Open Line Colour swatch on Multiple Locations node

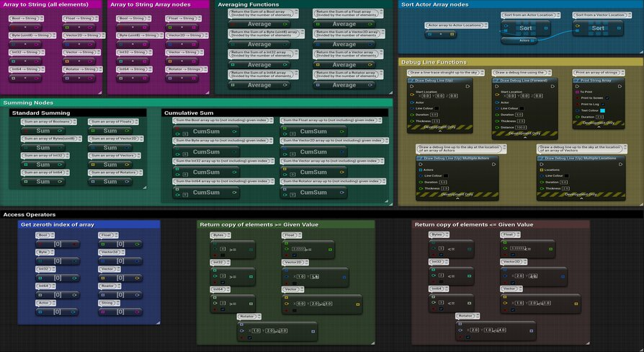(566, 176)
